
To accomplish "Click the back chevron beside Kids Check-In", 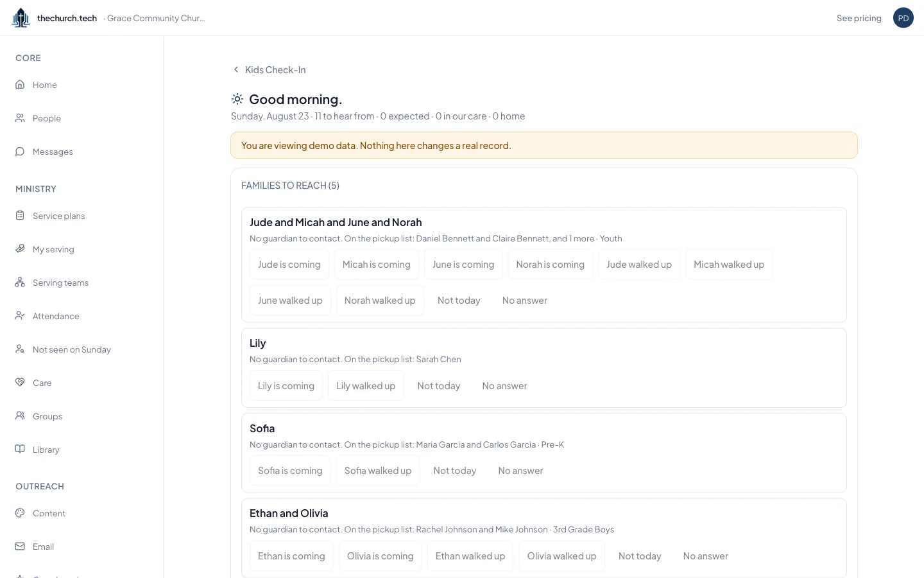I will [x=236, y=69].
